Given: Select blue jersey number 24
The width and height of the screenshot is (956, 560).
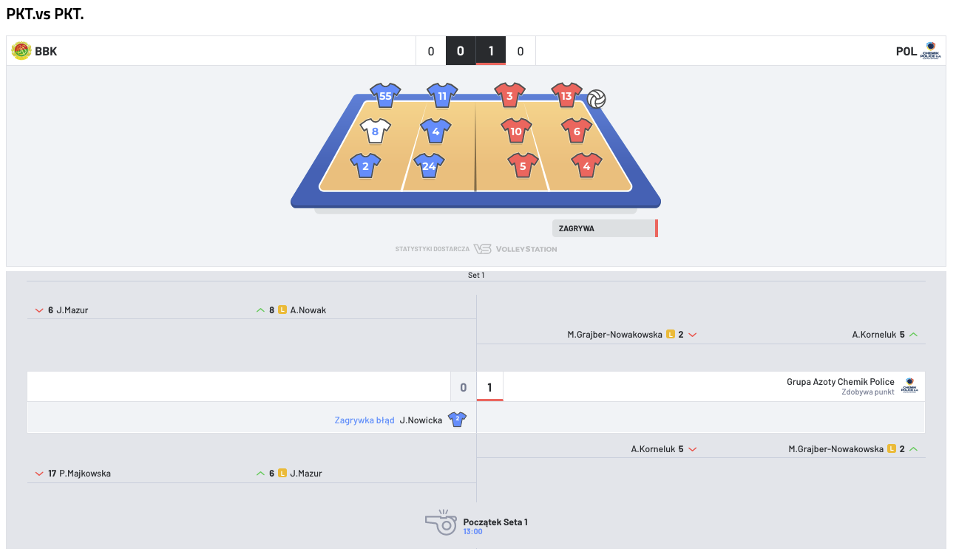Looking at the screenshot, I should pyautogui.click(x=429, y=166).
